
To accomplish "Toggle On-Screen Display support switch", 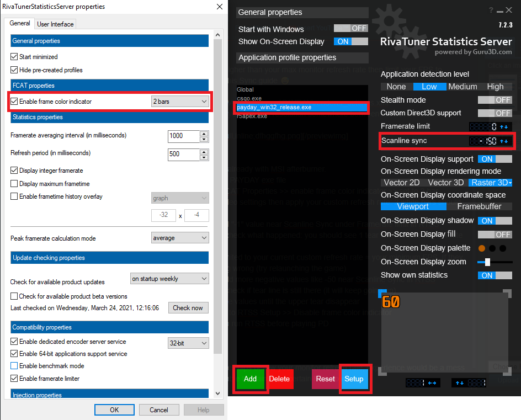I will 495,159.
